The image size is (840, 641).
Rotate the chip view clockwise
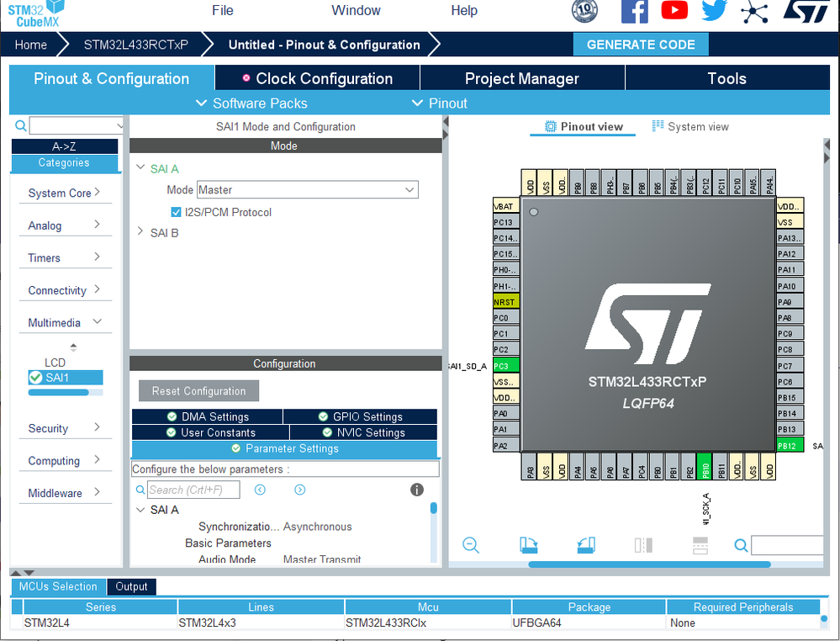pos(529,545)
